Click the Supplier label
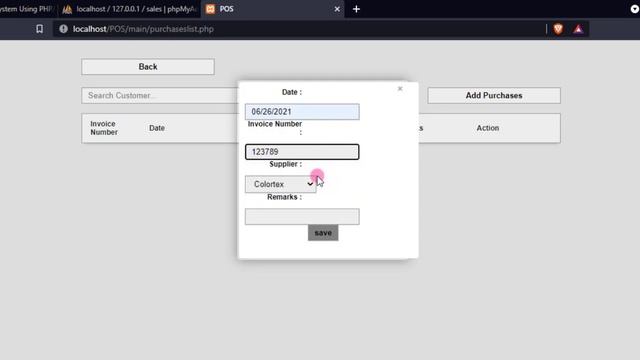Screen dimensions: 640x360 pyautogui.click(x=285, y=164)
